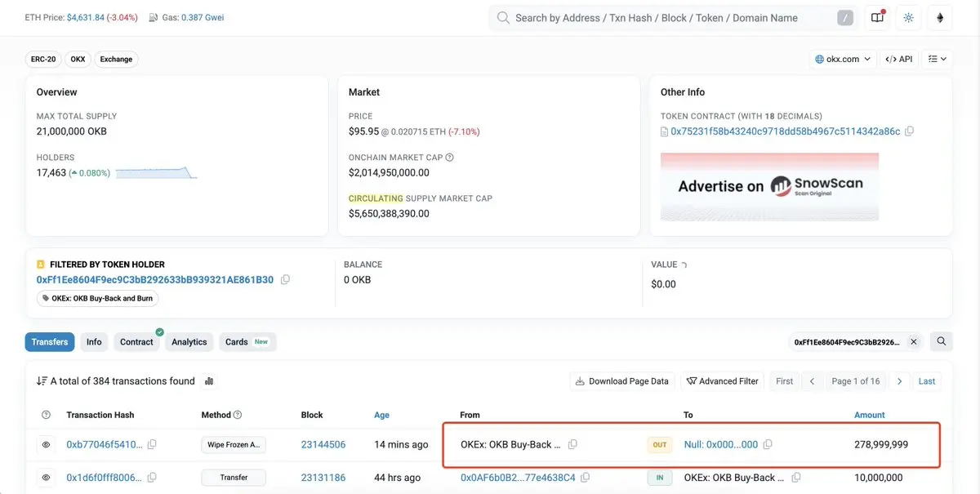Remove the address filter with X
980x494 pixels.
coord(914,342)
